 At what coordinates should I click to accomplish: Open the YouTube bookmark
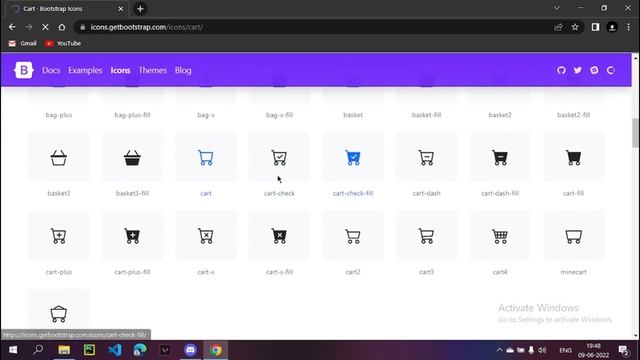(x=63, y=43)
